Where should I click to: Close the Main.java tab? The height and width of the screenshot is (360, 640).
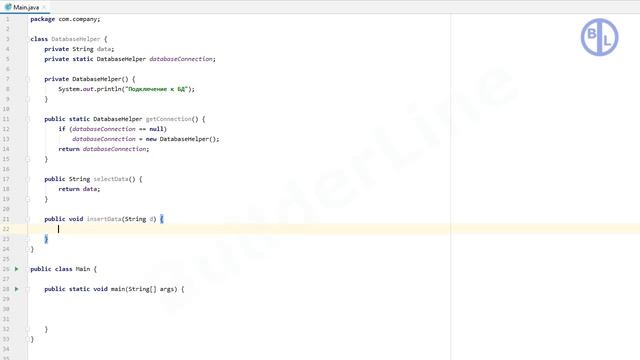pyautogui.click(x=44, y=7)
